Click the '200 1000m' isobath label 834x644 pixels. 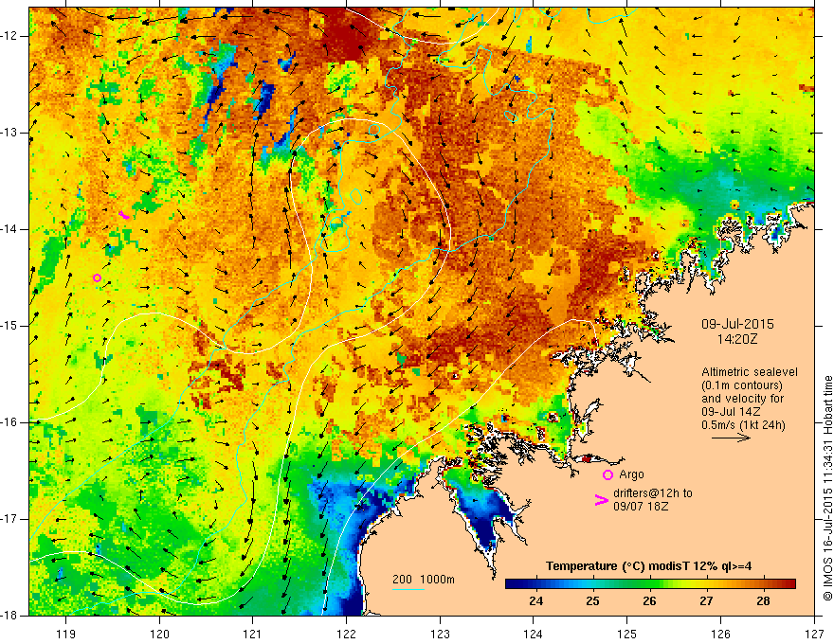pos(424,580)
